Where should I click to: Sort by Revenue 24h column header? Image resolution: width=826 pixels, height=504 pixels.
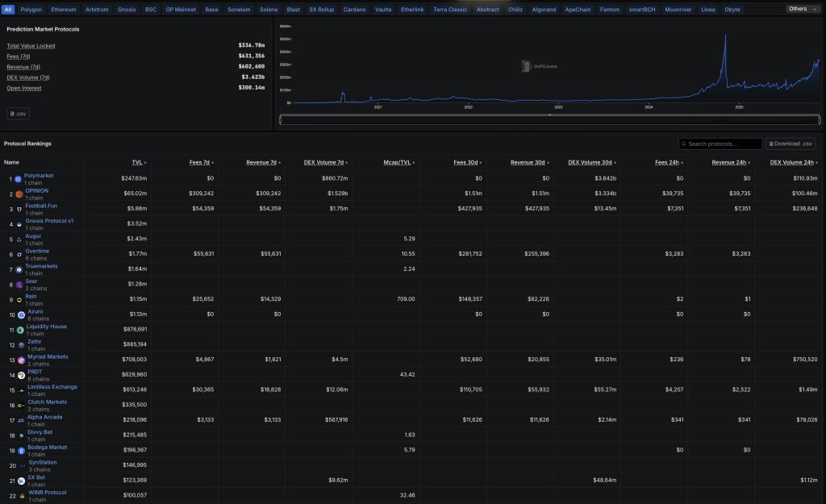pyautogui.click(x=731, y=162)
